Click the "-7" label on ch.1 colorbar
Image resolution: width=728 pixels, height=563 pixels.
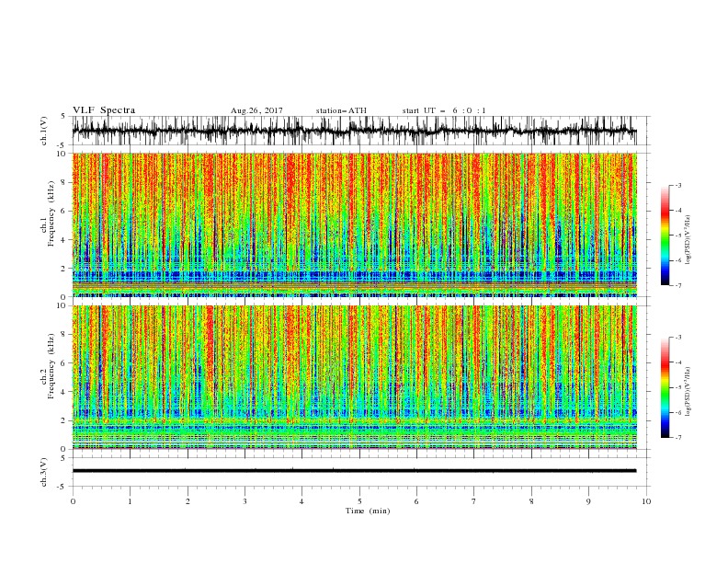pyautogui.click(x=678, y=285)
